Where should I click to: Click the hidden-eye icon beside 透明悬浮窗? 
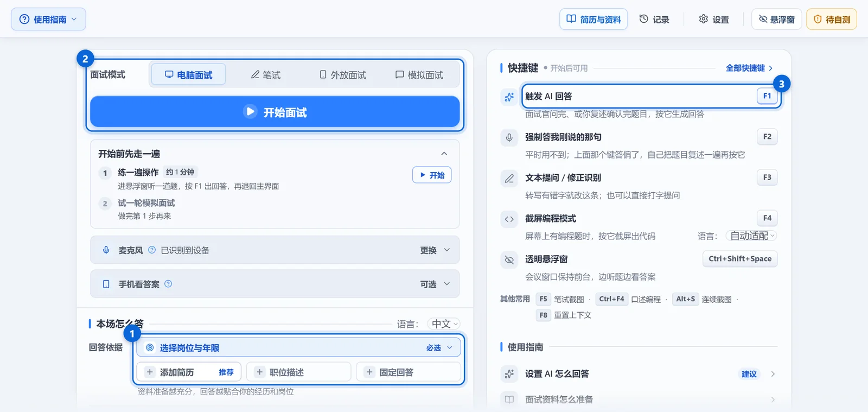point(509,260)
